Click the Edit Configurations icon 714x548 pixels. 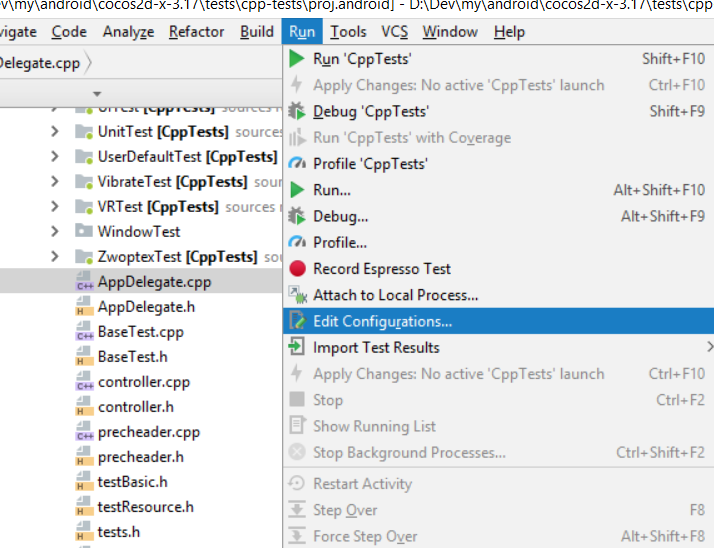(297, 321)
